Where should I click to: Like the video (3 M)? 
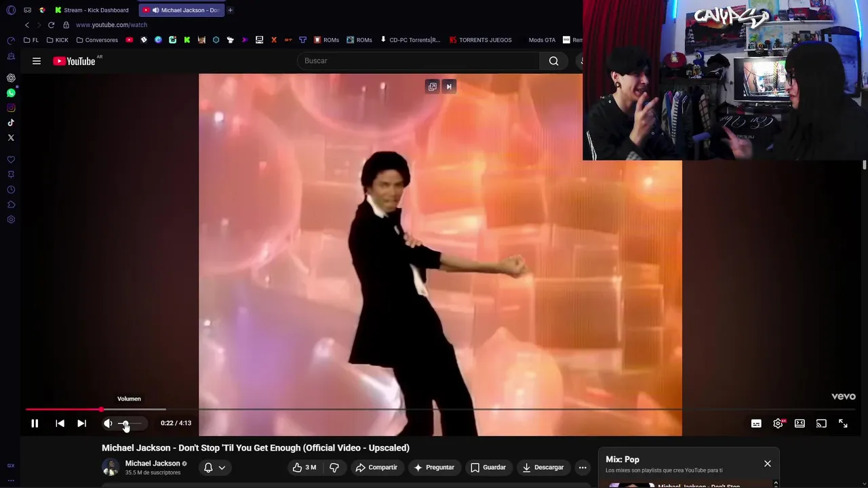pyautogui.click(x=304, y=468)
